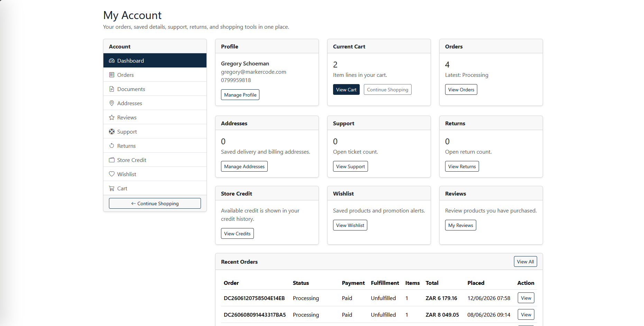Image resolution: width=644 pixels, height=326 pixels.
Task: Click the name Gregory Schoeman
Action: [x=245, y=64]
